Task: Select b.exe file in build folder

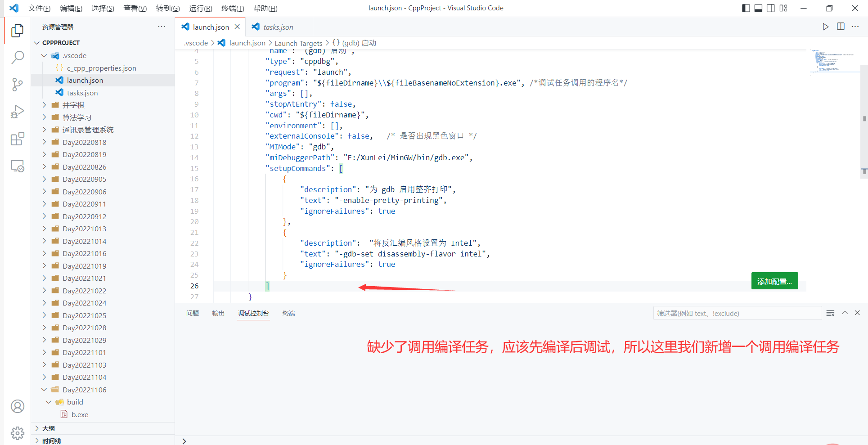Action: pyautogui.click(x=103, y=414)
